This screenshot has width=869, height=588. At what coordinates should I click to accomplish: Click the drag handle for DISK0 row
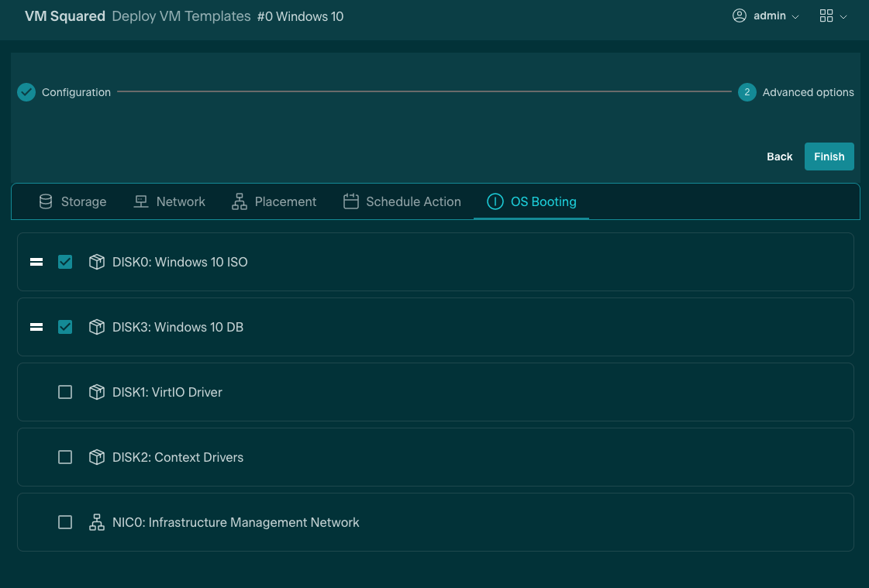(36, 262)
